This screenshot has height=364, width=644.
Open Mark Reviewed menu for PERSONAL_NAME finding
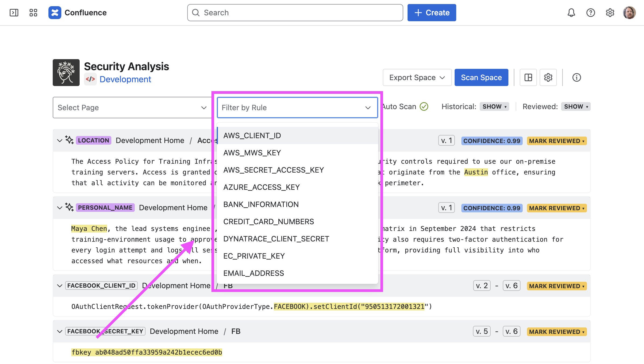(557, 208)
